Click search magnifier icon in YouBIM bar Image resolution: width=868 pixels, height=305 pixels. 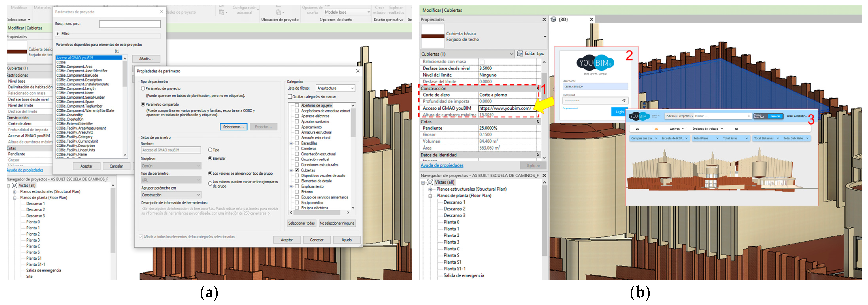pos(749,116)
